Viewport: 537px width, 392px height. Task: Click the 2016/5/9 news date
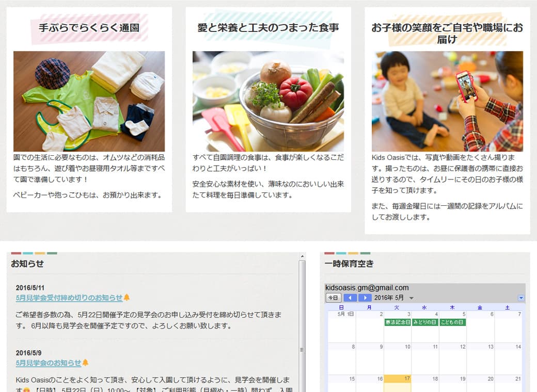point(28,353)
